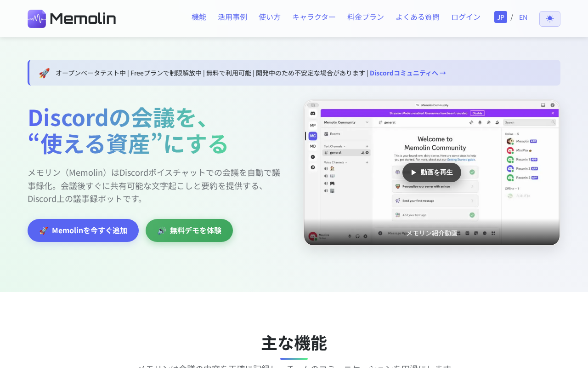Switch language to EN
This screenshot has height=368, width=588.
click(x=523, y=17)
